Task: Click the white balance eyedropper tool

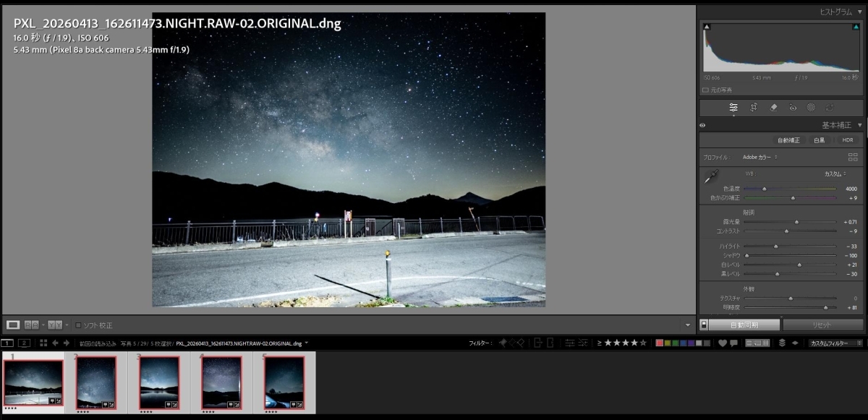Action: pyautogui.click(x=711, y=176)
